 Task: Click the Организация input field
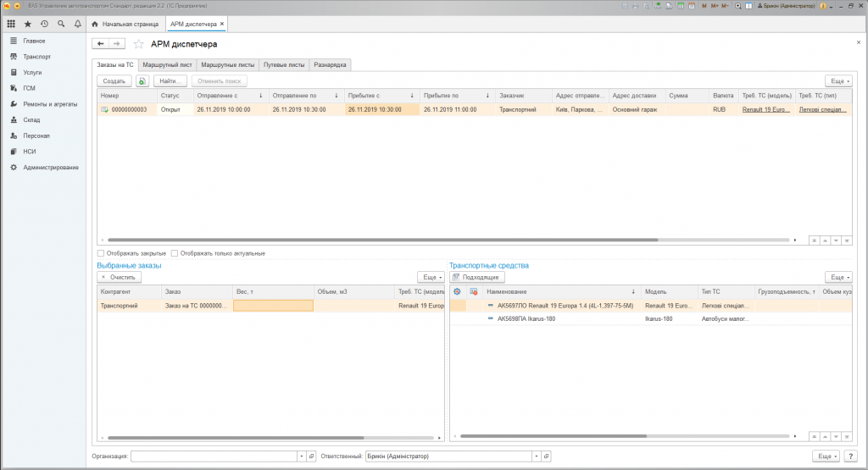214,456
